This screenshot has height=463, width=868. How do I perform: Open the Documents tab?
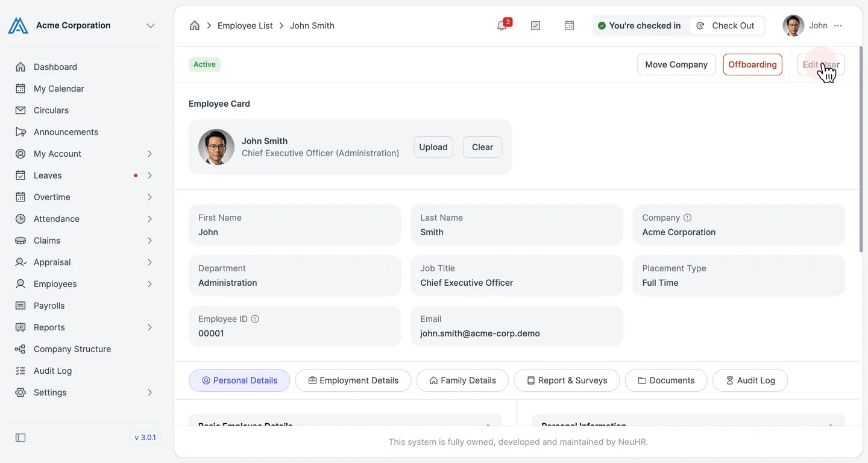click(666, 380)
